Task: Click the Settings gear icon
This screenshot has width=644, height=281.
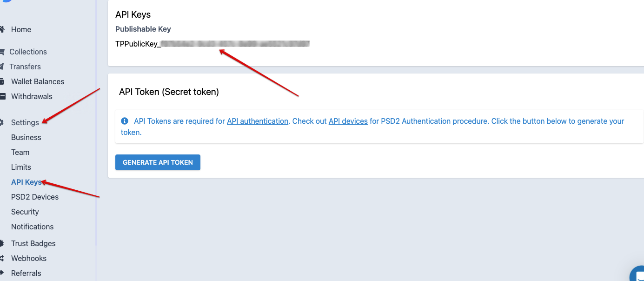Action: 2,122
